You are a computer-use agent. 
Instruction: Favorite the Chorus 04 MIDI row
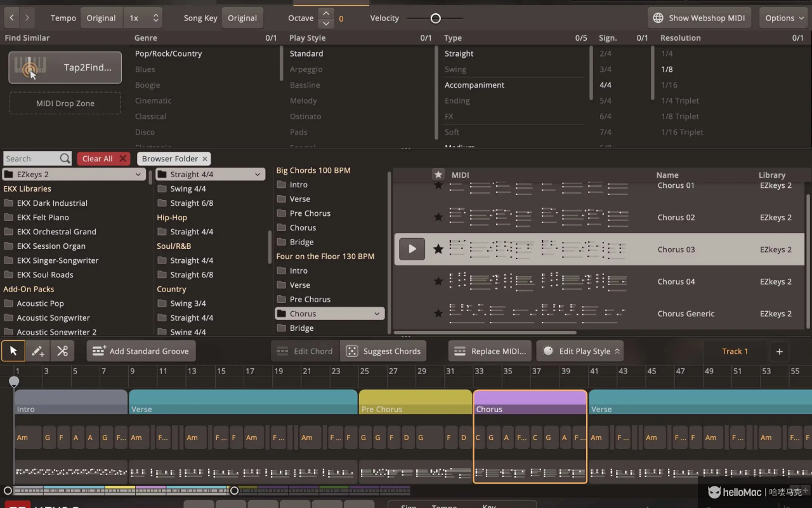[438, 281]
